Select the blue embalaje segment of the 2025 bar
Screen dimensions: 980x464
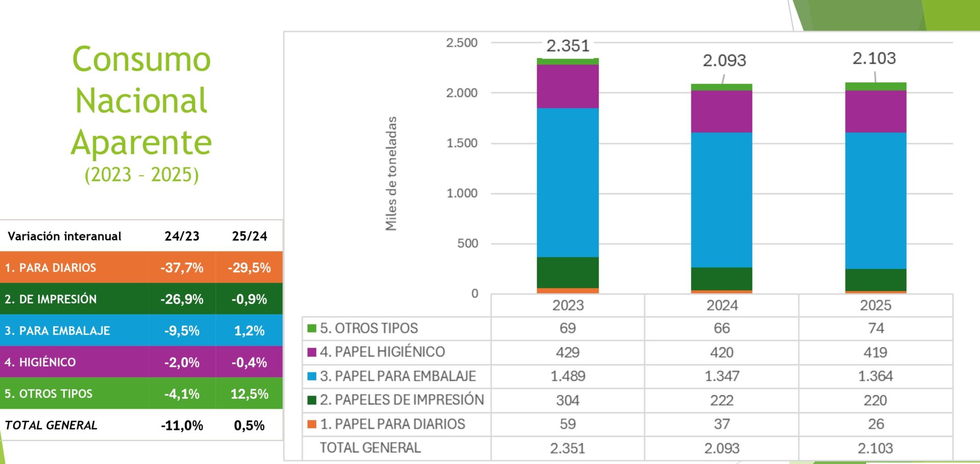[876, 201]
